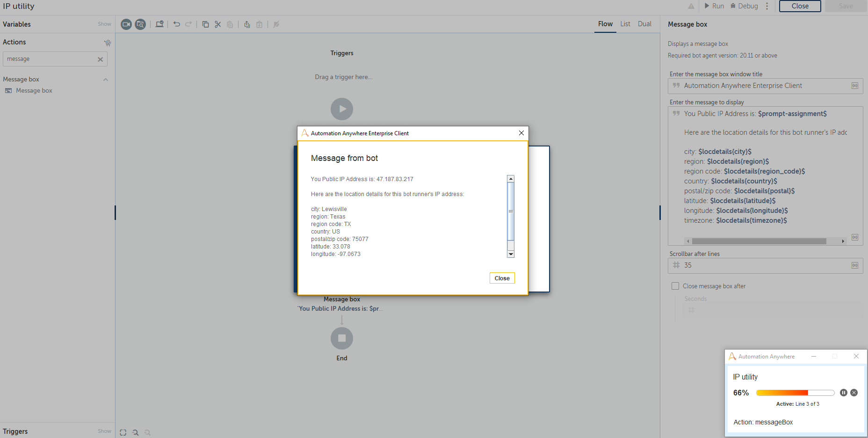Paste from shared clipboard icon
The height and width of the screenshot is (438, 868).
(x=259, y=24)
